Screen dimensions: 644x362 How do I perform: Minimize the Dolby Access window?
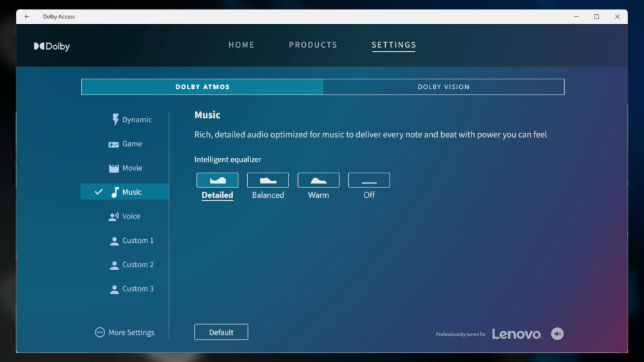point(576,17)
